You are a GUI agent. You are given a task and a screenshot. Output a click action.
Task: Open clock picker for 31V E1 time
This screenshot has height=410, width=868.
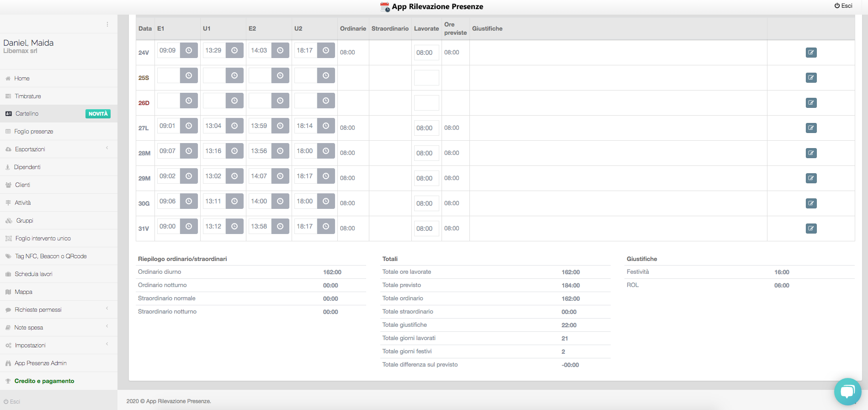[189, 226]
